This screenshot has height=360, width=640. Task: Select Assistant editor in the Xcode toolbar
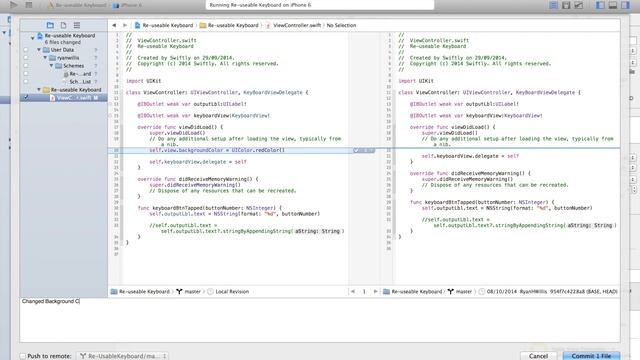566,5
